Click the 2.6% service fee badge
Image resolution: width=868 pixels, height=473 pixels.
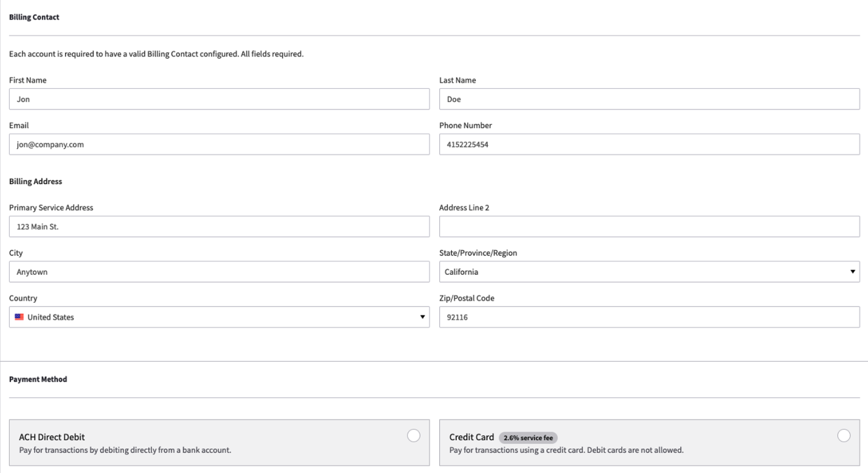coord(528,437)
